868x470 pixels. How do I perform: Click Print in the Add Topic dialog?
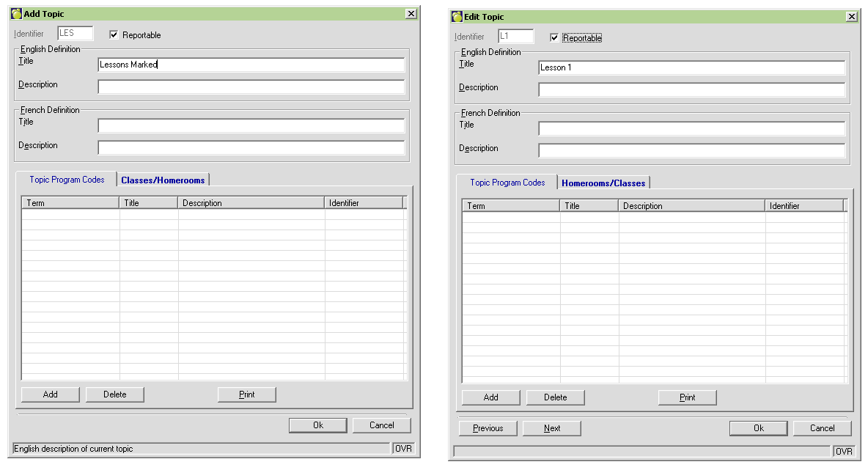(x=247, y=394)
